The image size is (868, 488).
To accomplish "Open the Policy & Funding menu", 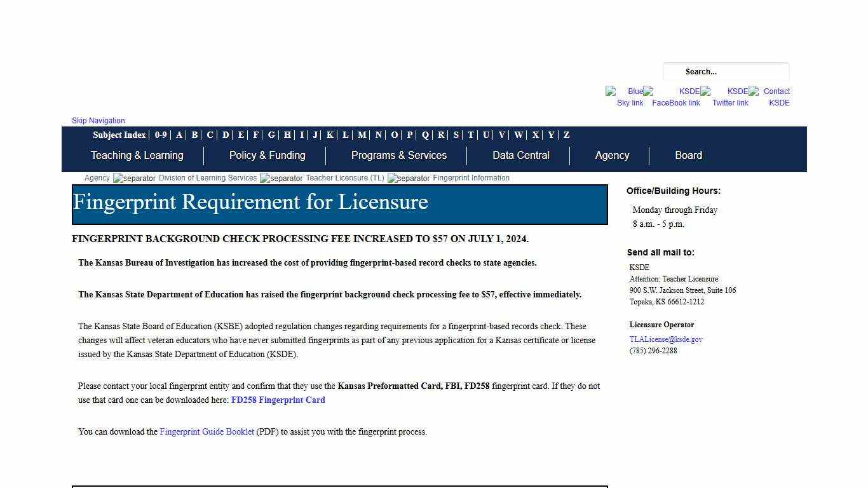I will tap(267, 156).
